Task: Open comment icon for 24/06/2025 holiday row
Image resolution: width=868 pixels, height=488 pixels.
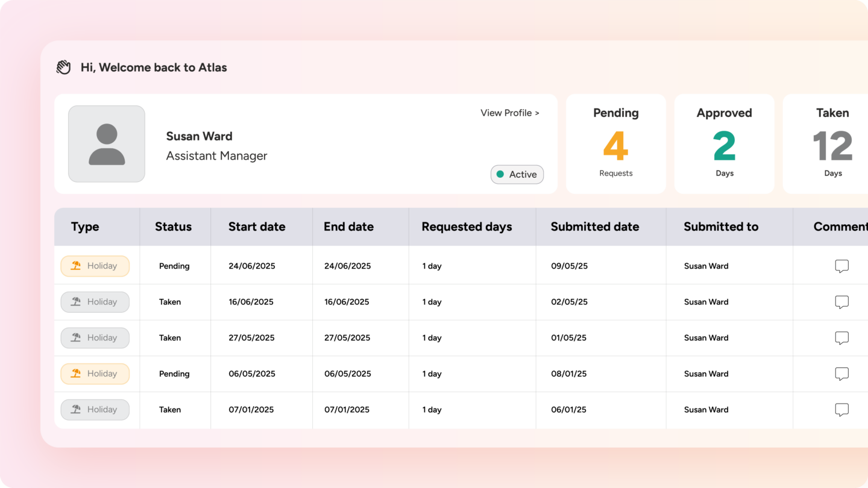Action: (841, 266)
